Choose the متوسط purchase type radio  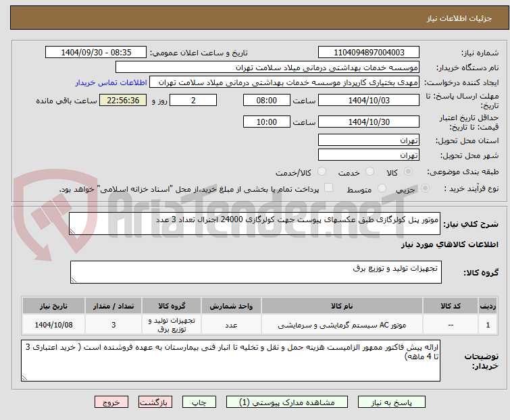382,188
